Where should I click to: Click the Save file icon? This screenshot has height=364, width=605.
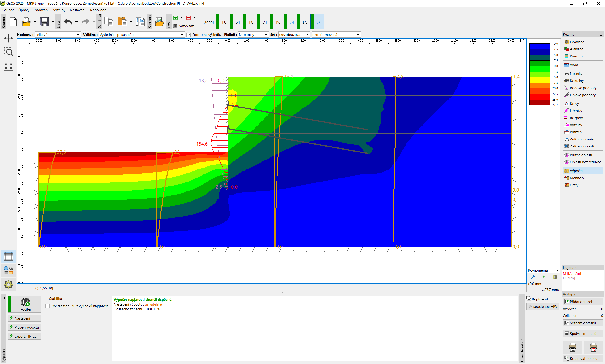(44, 22)
